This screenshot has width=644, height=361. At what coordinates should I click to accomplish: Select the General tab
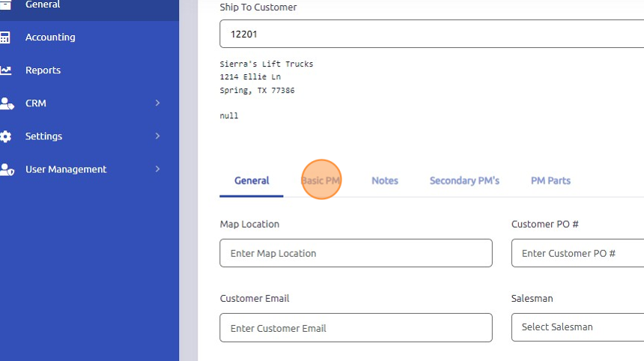252,180
